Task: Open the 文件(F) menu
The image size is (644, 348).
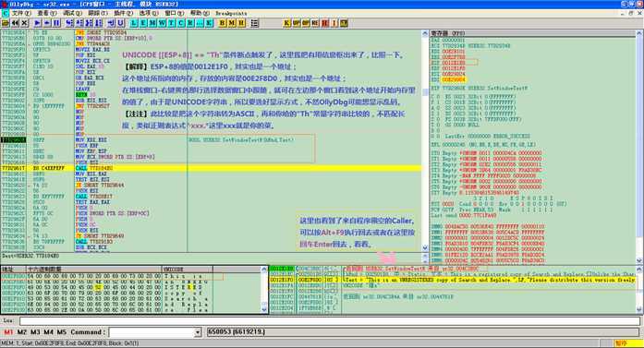Action: (21, 13)
